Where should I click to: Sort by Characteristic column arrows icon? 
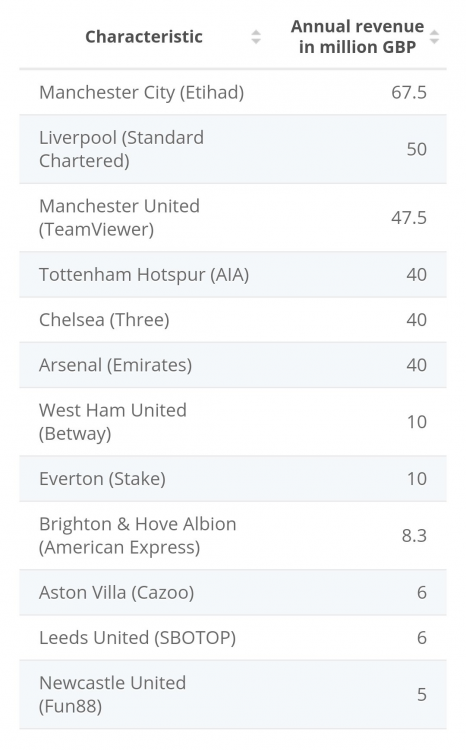coord(256,37)
